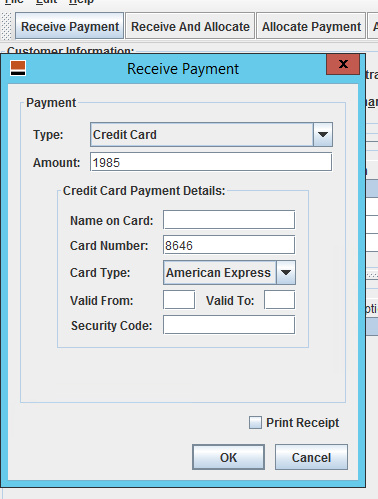Expand the Card Type dropdown arrow
378x499 pixels.
pyautogui.click(x=286, y=273)
